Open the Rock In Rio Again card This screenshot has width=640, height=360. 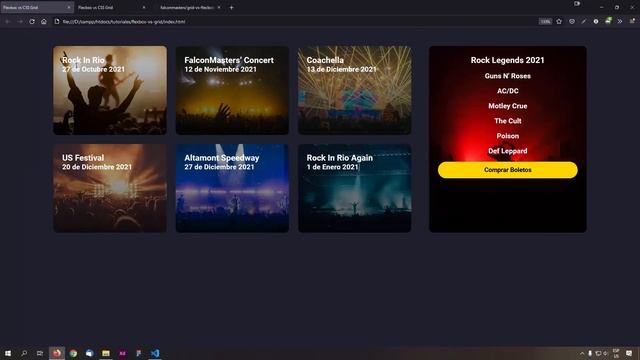pos(355,188)
